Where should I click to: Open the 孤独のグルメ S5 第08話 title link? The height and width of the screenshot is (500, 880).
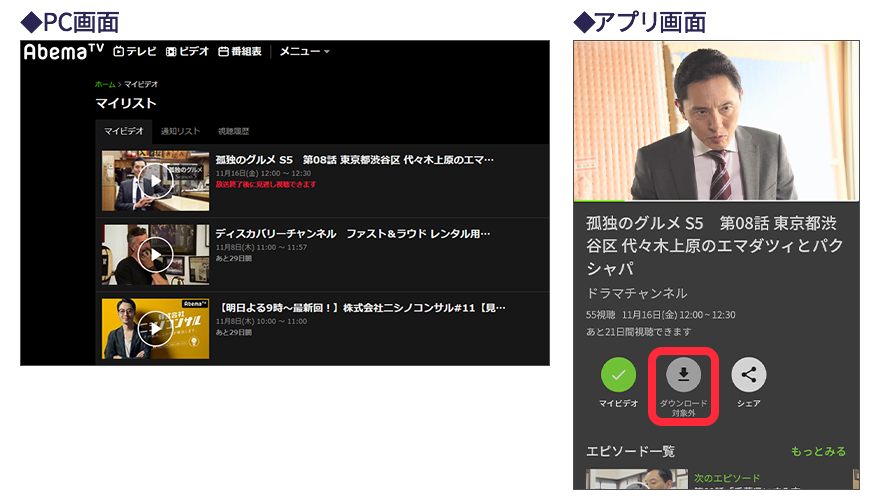pyautogui.click(x=355, y=160)
